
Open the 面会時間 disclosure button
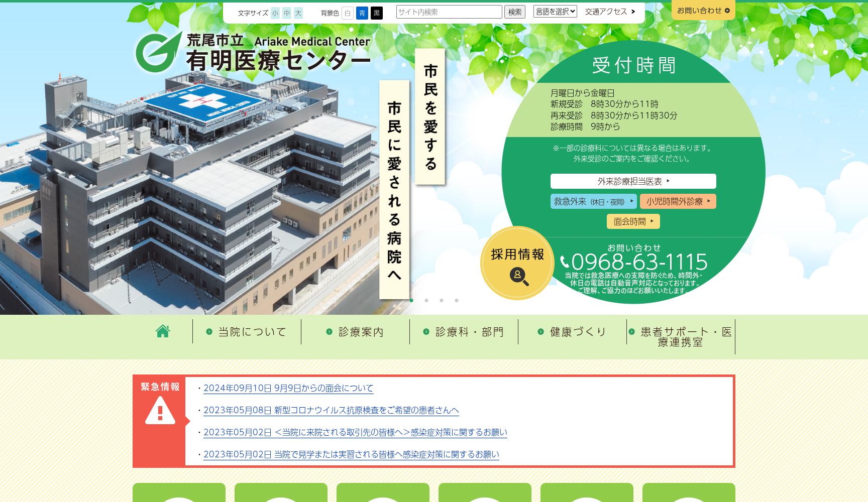click(633, 221)
